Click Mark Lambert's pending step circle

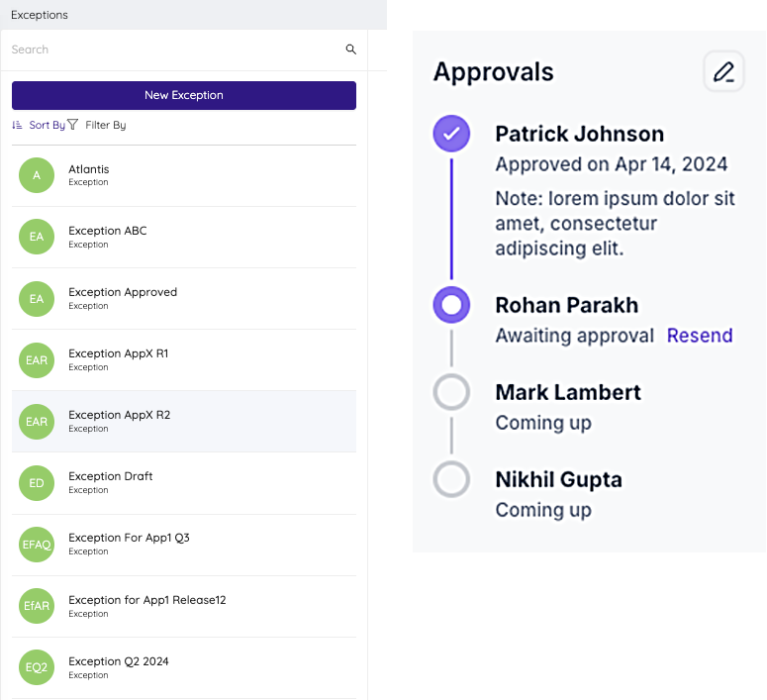coord(451,392)
